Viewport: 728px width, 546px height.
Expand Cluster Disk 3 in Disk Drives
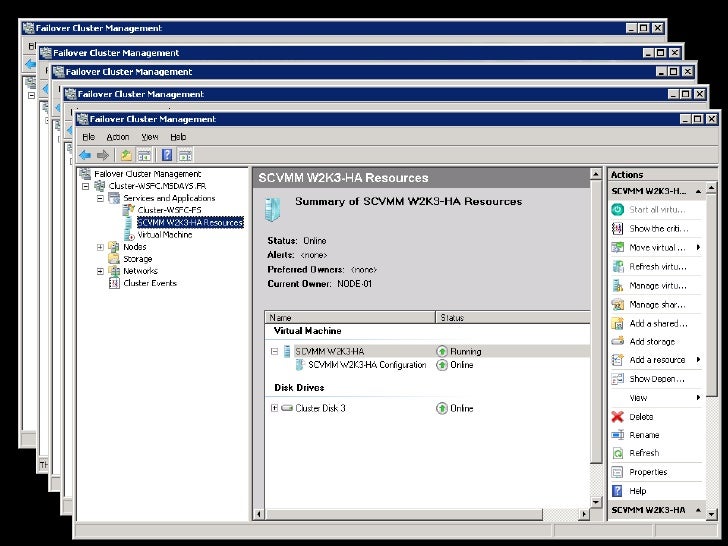[274, 408]
